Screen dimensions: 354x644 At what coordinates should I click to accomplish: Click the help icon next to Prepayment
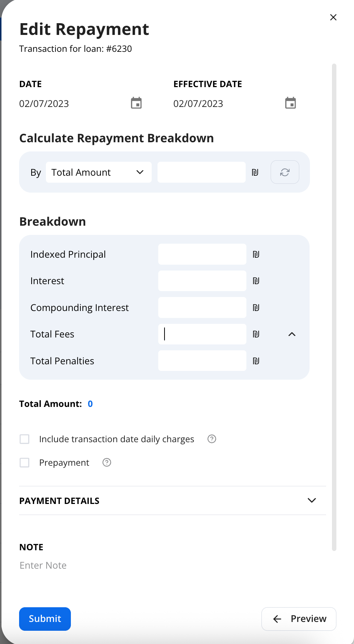(106, 462)
